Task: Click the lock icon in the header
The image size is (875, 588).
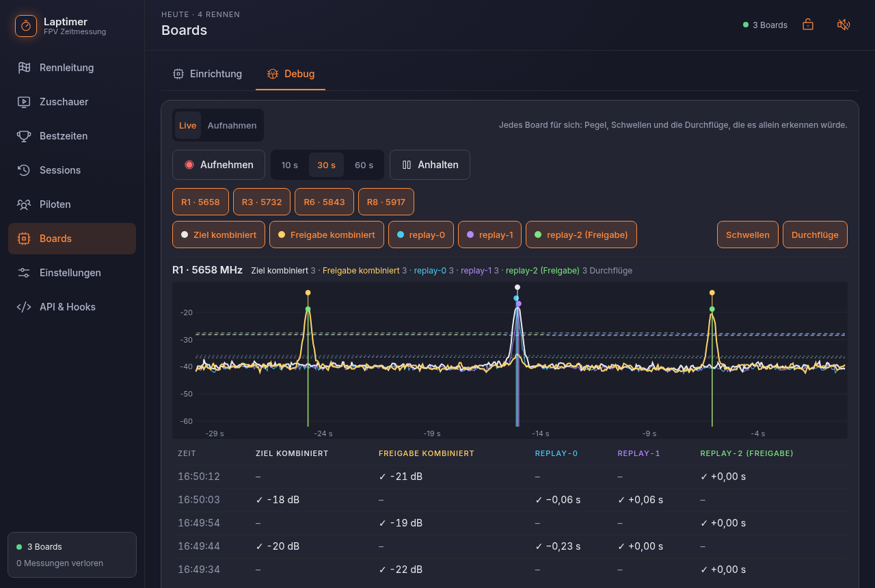Action: 808,25
